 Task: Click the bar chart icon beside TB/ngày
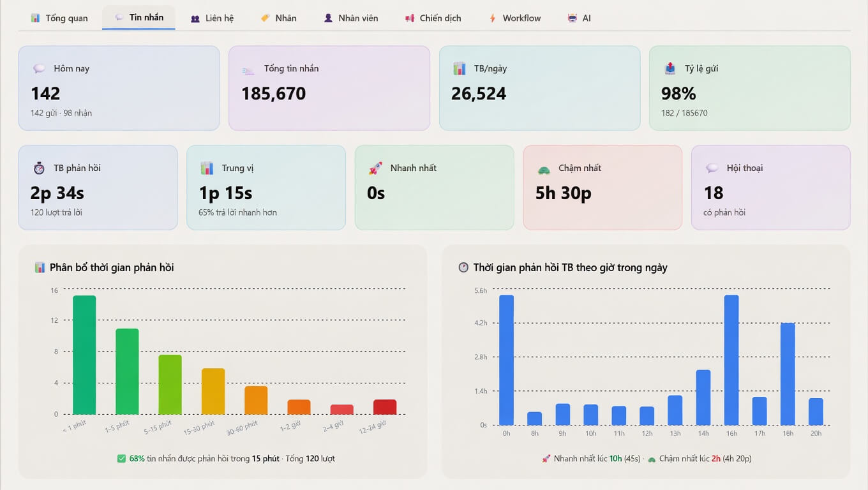460,68
